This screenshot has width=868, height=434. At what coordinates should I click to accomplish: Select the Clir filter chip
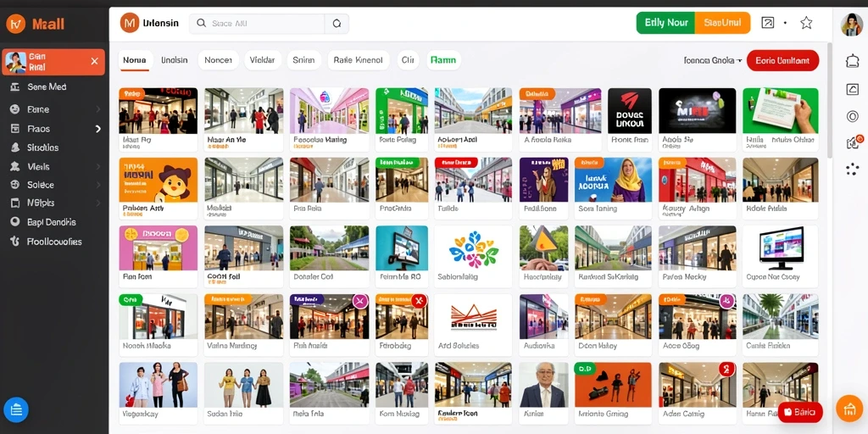(x=408, y=60)
